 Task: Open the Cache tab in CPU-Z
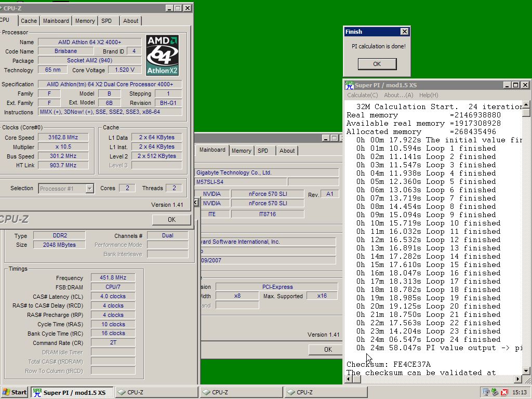pos(29,21)
